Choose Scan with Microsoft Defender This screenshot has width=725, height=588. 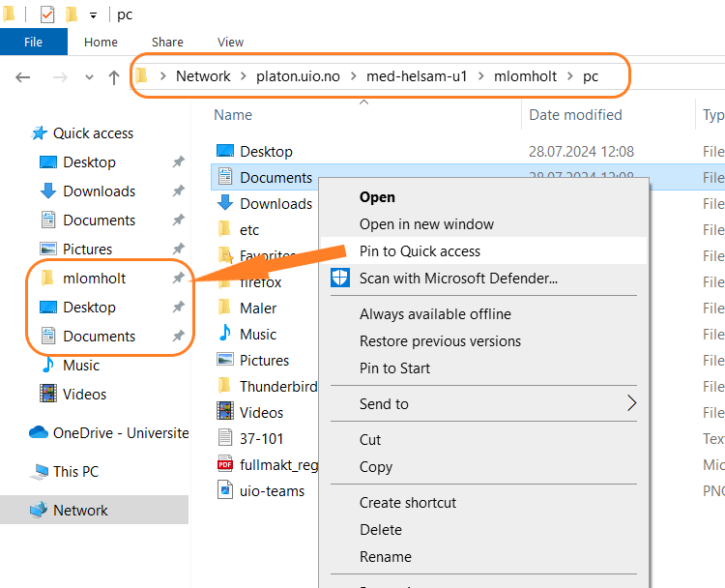(458, 278)
